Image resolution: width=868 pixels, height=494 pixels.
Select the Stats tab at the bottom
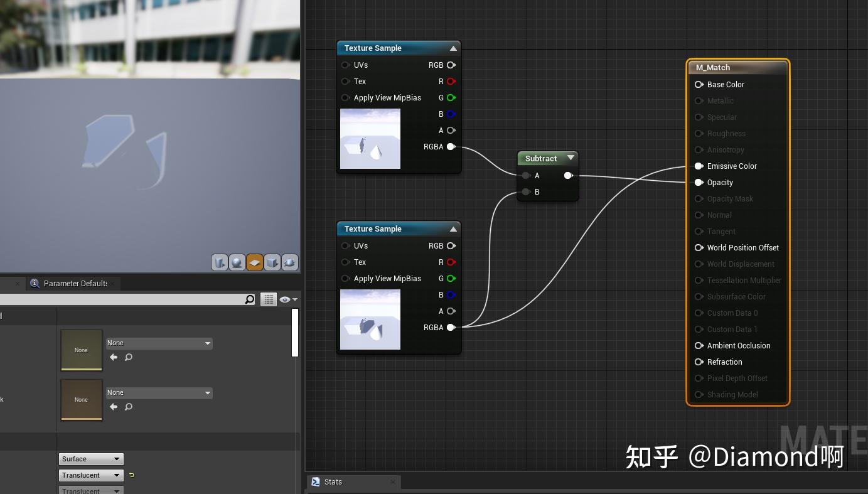click(332, 481)
